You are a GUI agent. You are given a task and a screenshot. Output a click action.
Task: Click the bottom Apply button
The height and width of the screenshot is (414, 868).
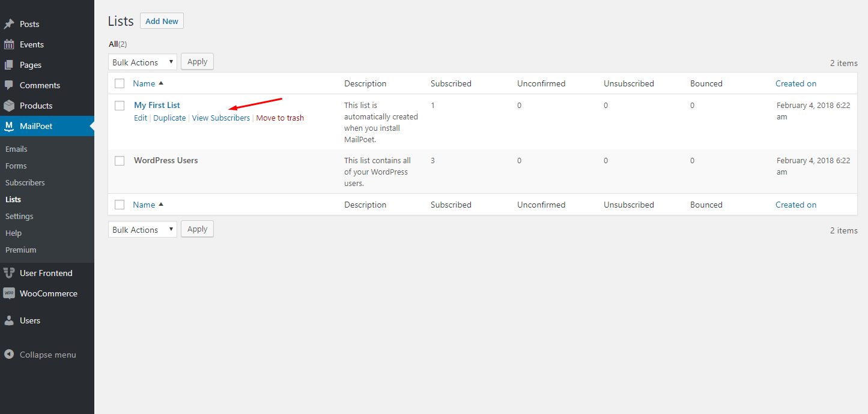(197, 229)
